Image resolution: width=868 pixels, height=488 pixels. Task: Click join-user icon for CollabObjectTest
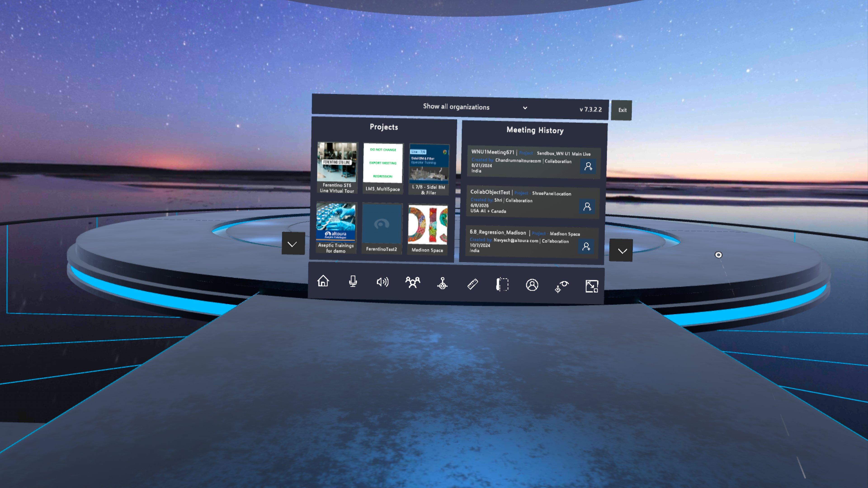(587, 206)
